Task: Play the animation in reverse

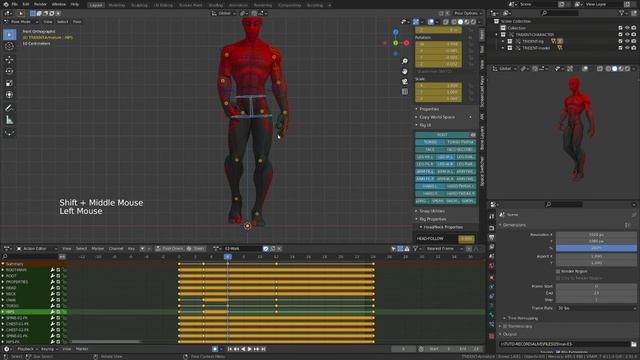Action: pyautogui.click(x=243, y=349)
